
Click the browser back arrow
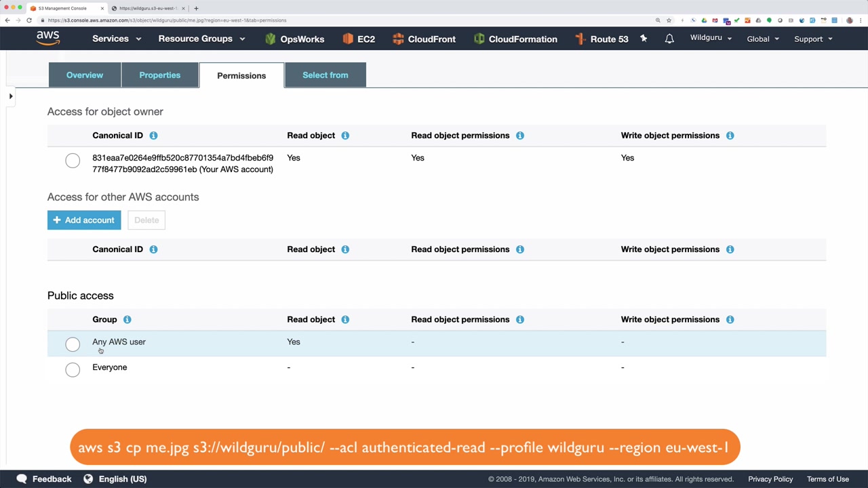click(7, 20)
